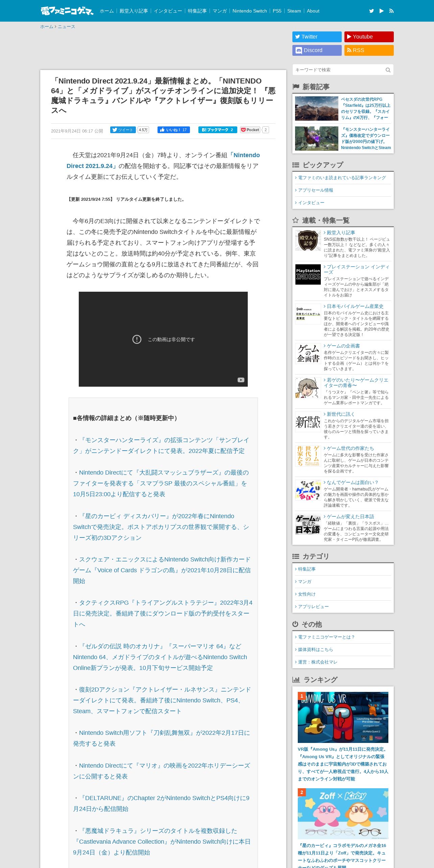Open PS5 in the top navigation

pyautogui.click(x=277, y=11)
